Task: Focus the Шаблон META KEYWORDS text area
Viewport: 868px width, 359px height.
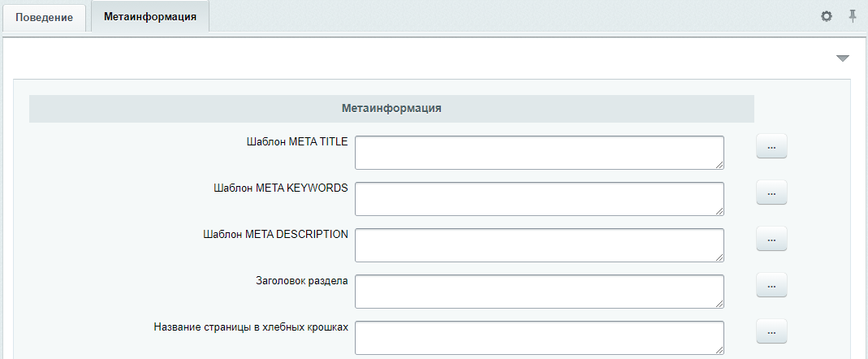Action: pyautogui.click(x=539, y=199)
